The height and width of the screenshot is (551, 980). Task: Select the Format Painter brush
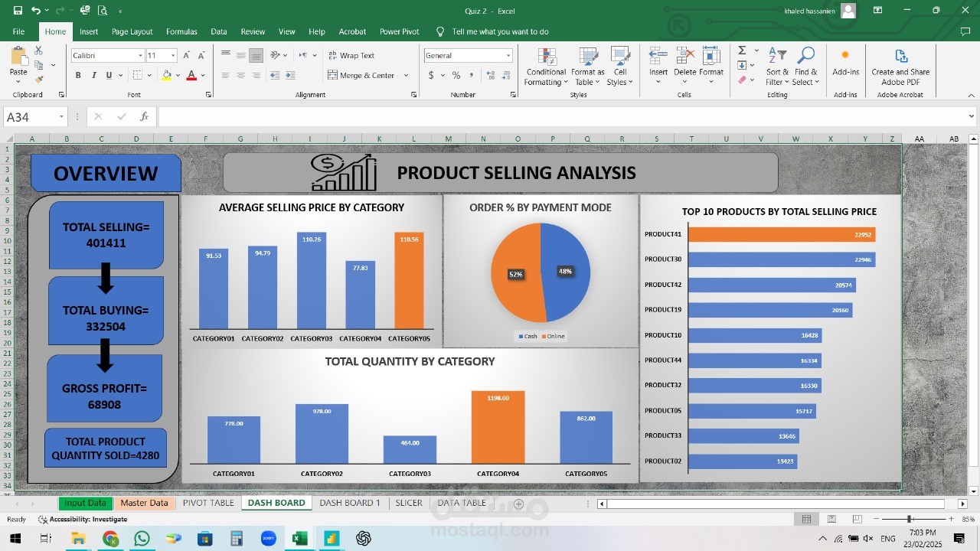click(38, 79)
